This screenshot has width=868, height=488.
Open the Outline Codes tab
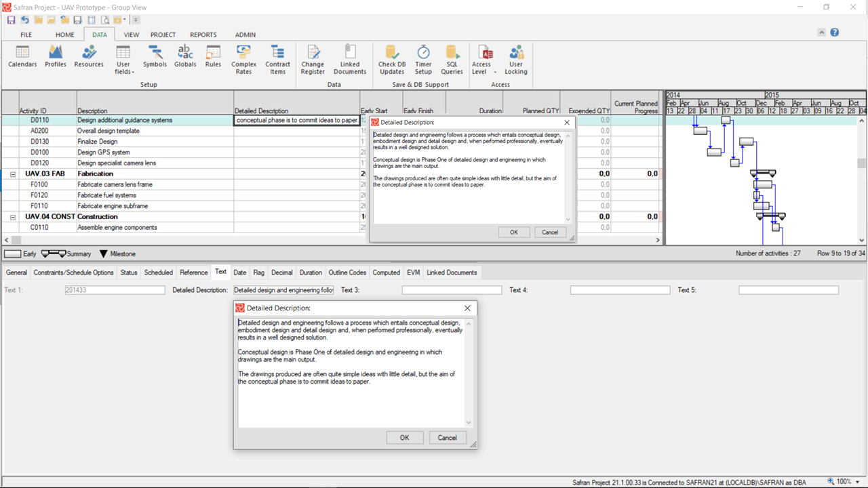click(347, 272)
